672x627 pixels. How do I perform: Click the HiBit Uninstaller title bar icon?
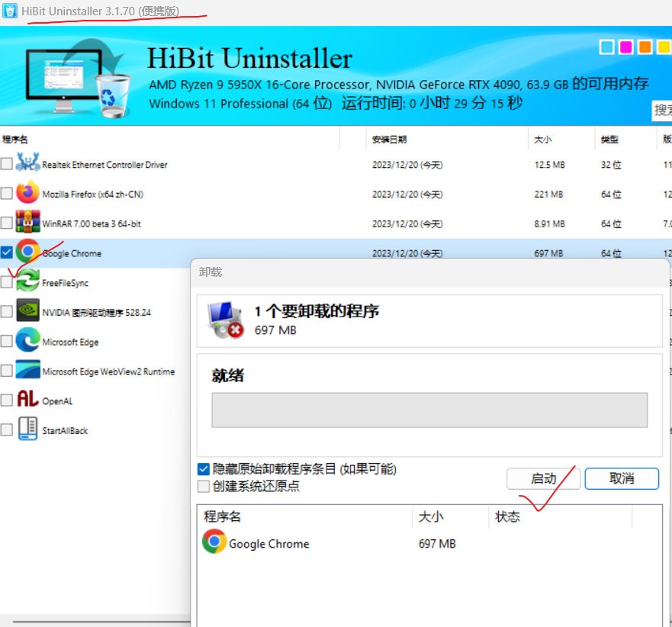(x=10, y=11)
